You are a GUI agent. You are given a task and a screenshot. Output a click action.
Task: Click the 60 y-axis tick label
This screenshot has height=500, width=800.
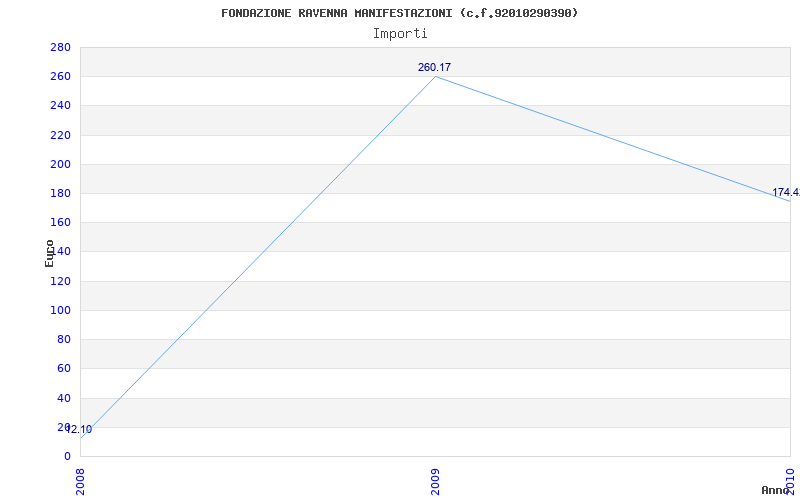63,368
